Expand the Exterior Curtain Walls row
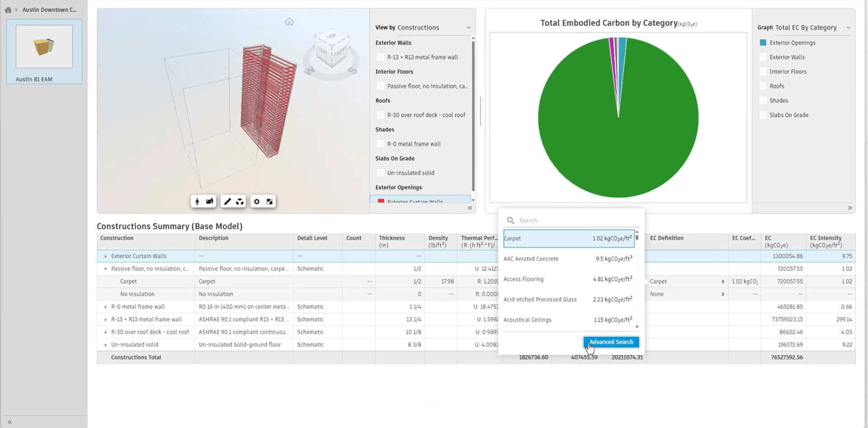 (x=106, y=256)
